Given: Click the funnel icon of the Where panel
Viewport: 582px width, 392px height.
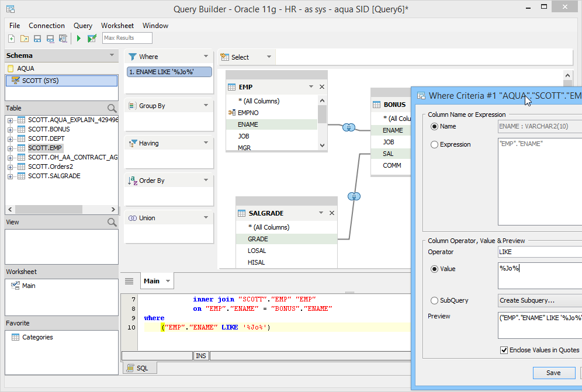Looking at the screenshot, I should point(133,57).
